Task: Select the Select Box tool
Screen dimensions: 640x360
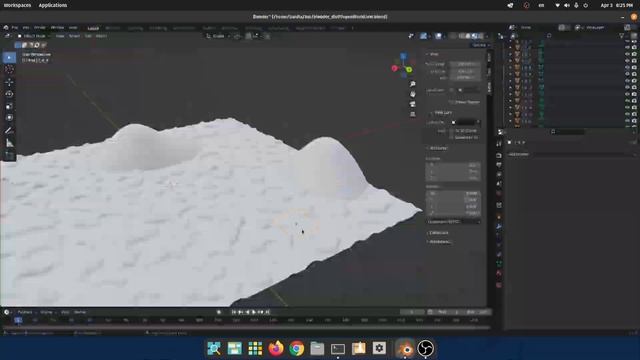Action: coord(9,58)
